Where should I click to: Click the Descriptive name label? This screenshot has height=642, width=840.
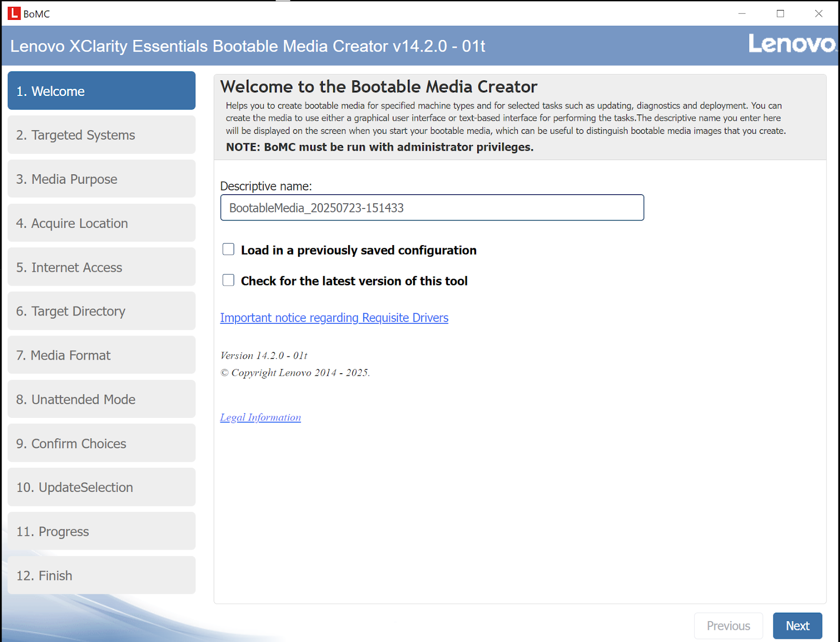click(266, 186)
